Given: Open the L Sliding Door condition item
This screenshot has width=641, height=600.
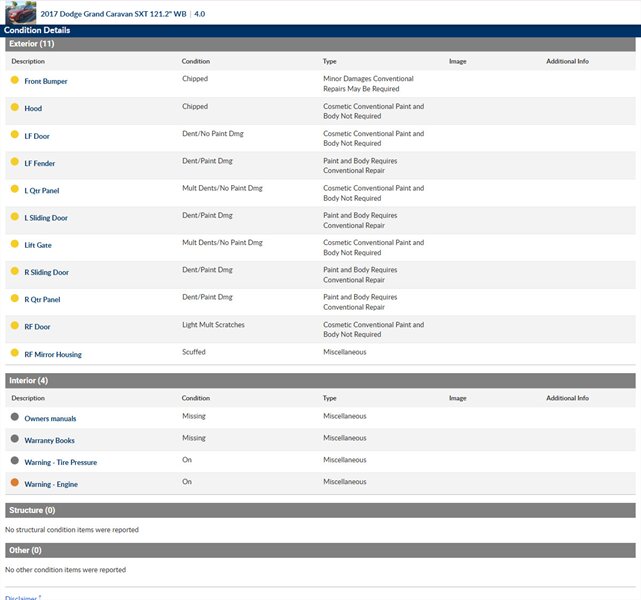Looking at the screenshot, I should [x=46, y=217].
